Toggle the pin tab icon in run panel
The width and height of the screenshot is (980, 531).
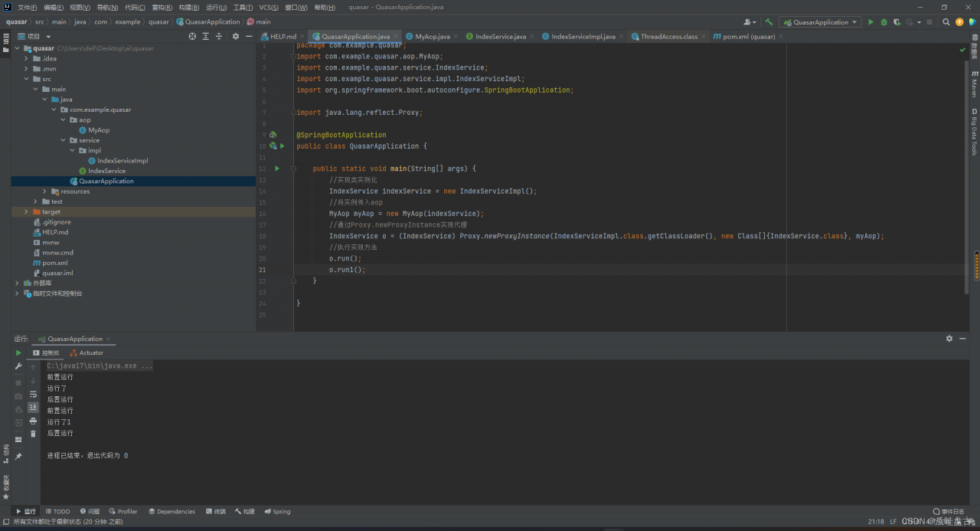(x=18, y=456)
